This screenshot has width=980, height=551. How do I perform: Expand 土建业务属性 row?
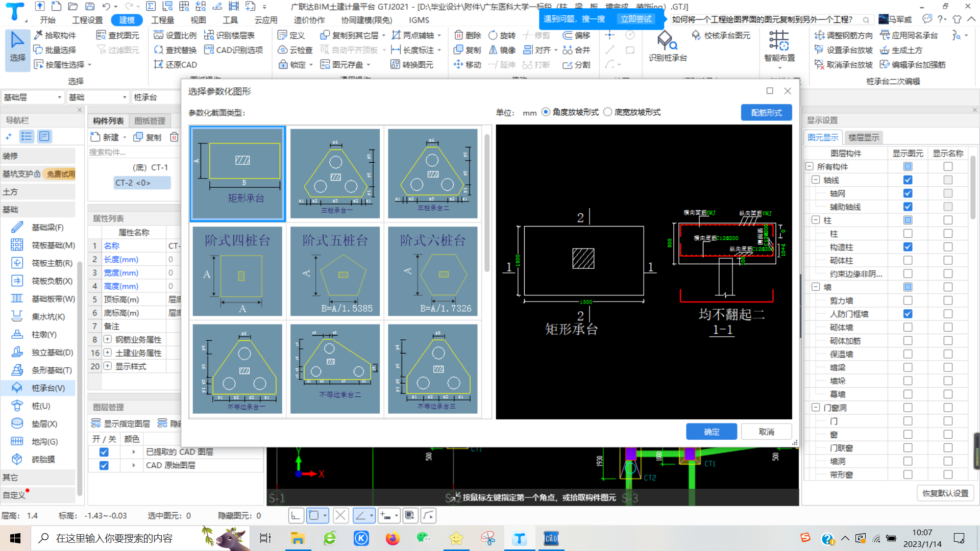click(x=108, y=353)
